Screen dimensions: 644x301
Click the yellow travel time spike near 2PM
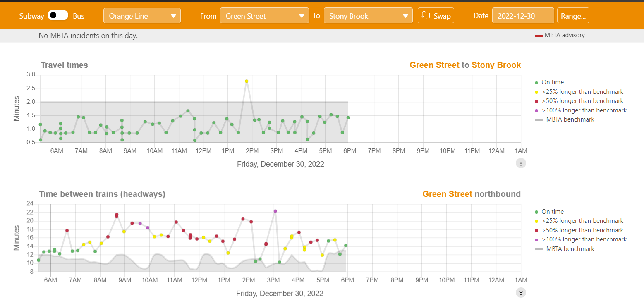click(247, 81)
